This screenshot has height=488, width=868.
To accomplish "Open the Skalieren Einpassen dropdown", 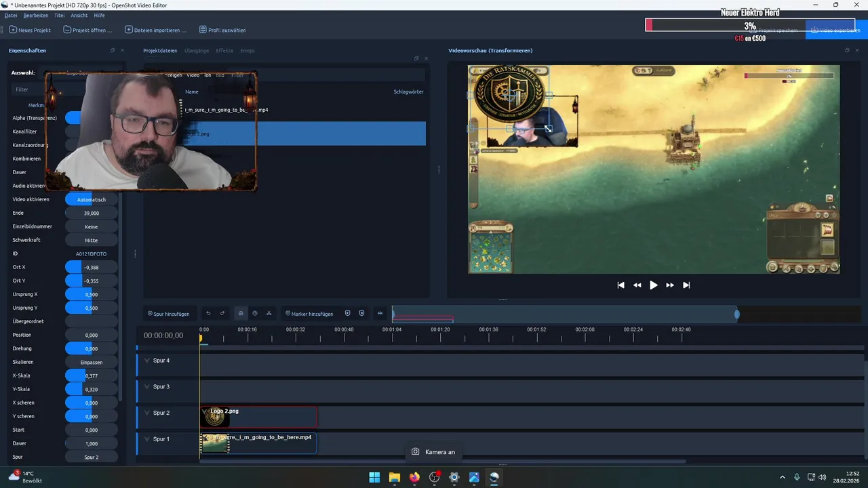I will tap(91, 362).
